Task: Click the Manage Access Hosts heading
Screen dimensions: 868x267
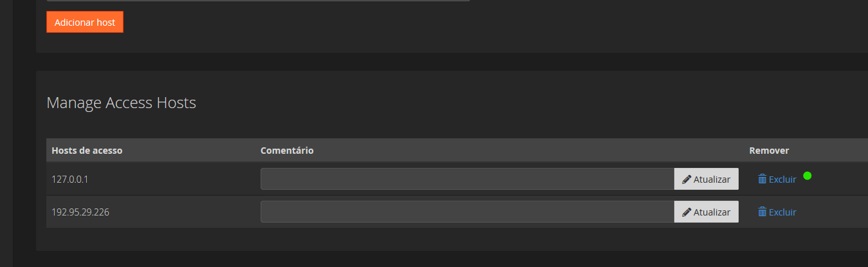Action: (x=122, y=102)
